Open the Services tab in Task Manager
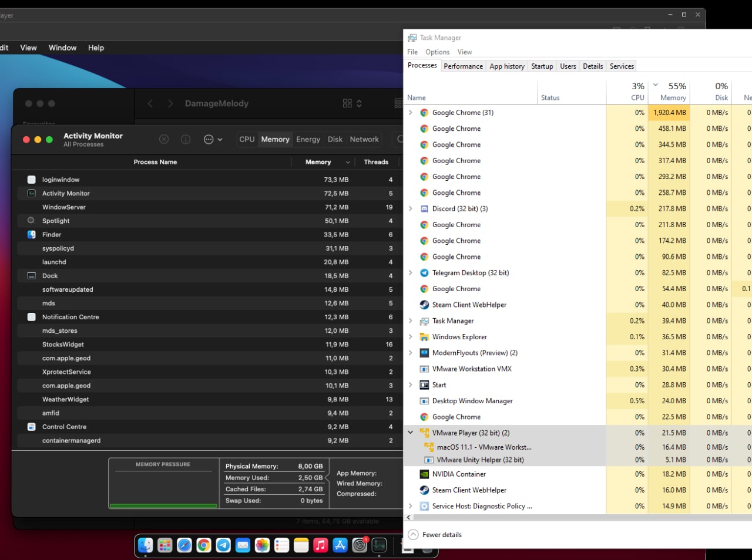Image resolution: width=752 pixels, height=560 pixels. pos(622,66)
